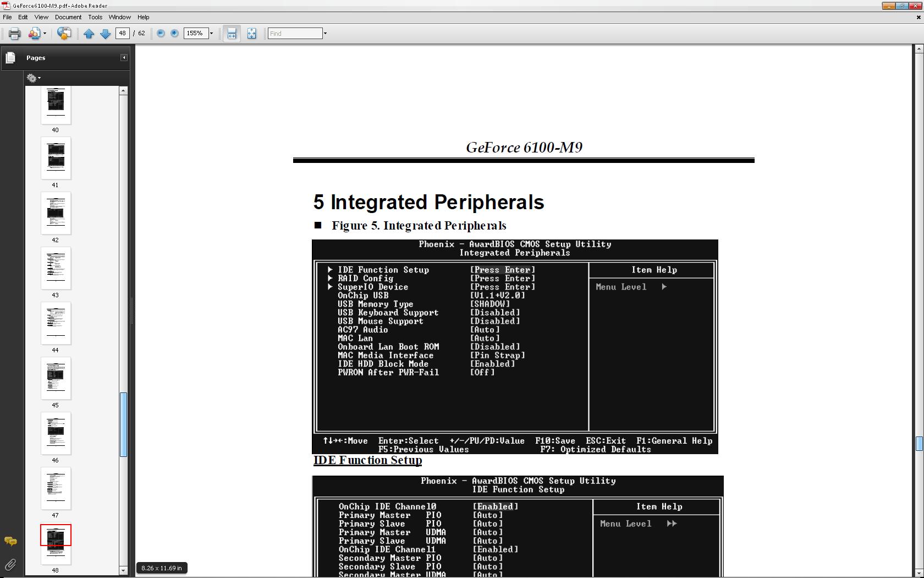Click document scroll down arrow
The height and width of the screenshot is (578, 924).
pos(919,572)
